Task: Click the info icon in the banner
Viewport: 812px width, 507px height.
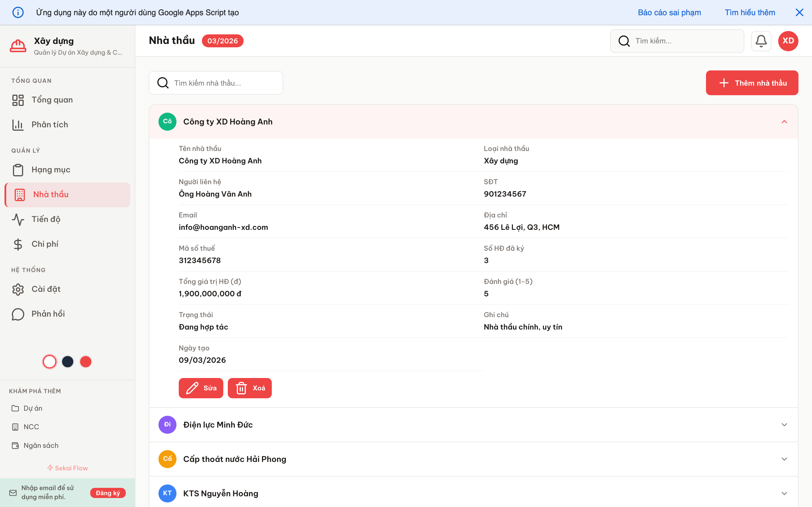Action: point(18,12)
